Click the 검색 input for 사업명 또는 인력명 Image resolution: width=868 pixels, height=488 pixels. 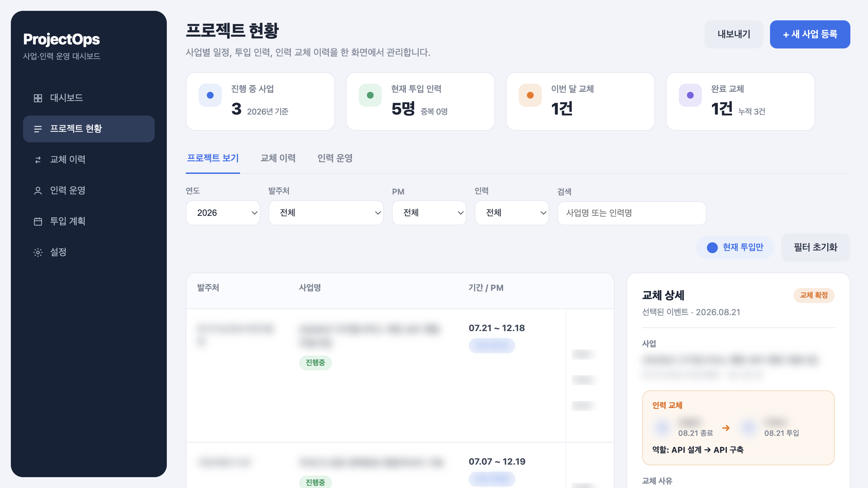pyautogui.click(x=632, y=213)
